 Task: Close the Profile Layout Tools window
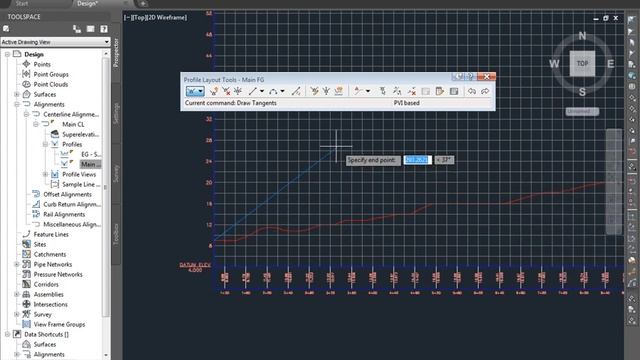(487, 76)
